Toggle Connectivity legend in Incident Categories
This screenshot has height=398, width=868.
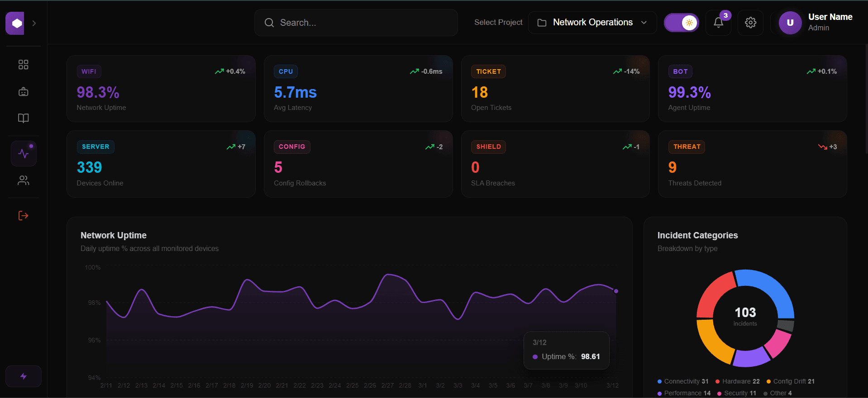[682, 381]
